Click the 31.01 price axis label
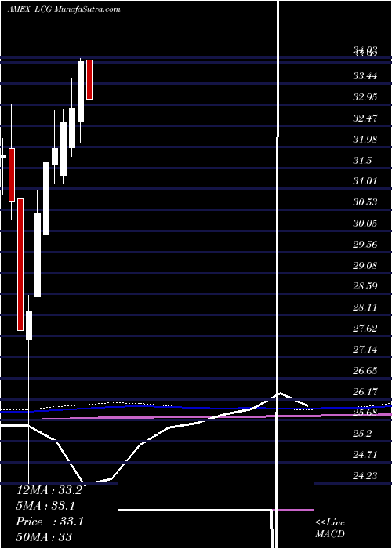Image resolution: width=392 pixels, height=549 pixels. click(x=365, y=181)
